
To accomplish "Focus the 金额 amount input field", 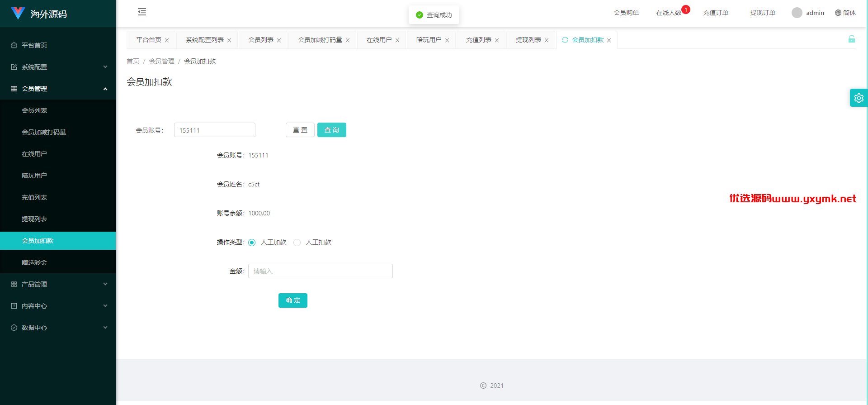I will 321,271.
